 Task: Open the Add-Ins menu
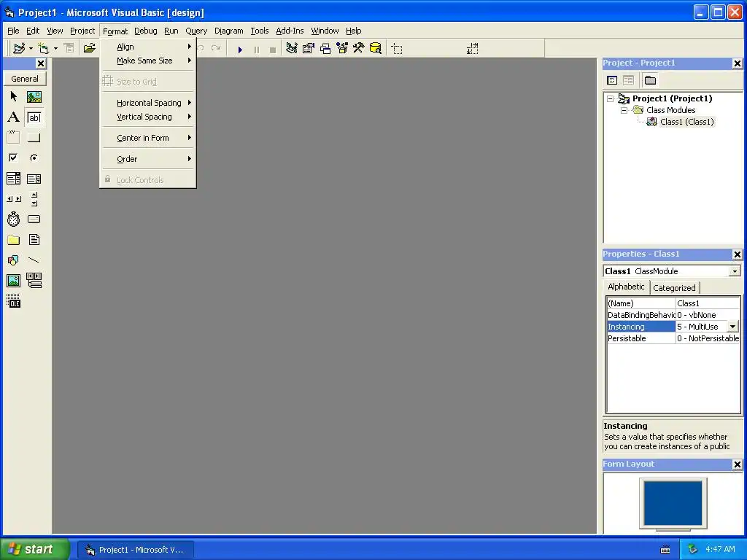[x=290, y=31]
